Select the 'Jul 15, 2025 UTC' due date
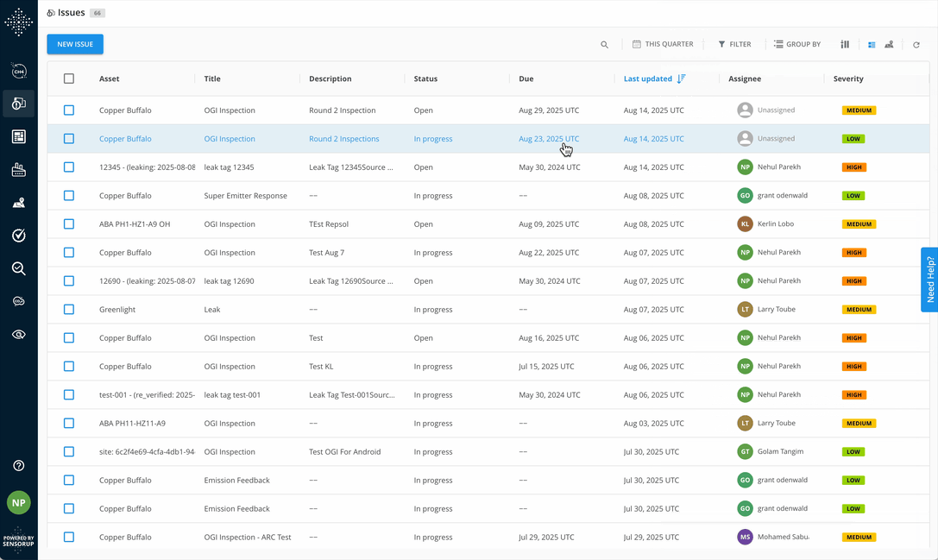This screenshot has height=560, width=938. click(x=546, y=366)
